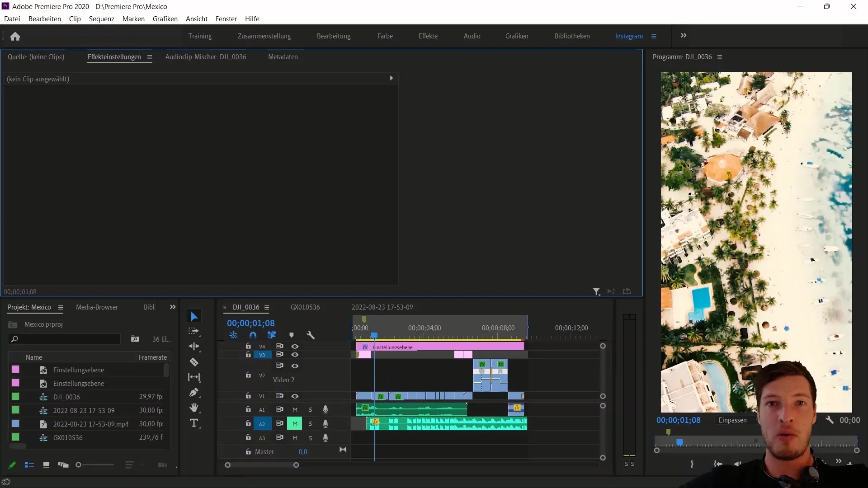The width and height of the screenshot is (868, 488).
Task: Click the timeline settings wrench icon
Action: pos(311,335)
